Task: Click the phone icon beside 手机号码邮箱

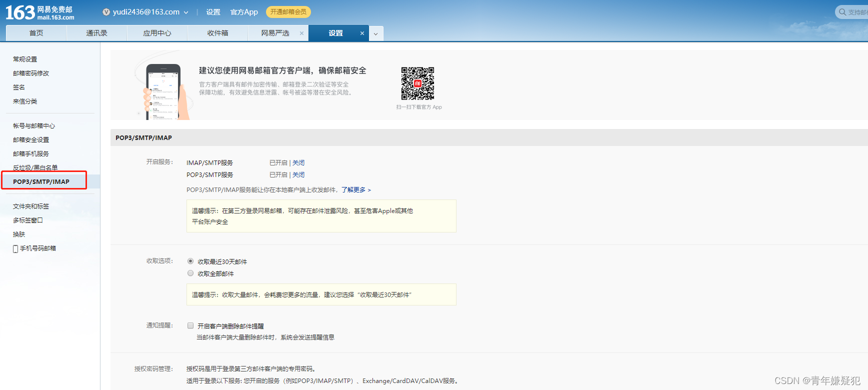Action: 15,248
